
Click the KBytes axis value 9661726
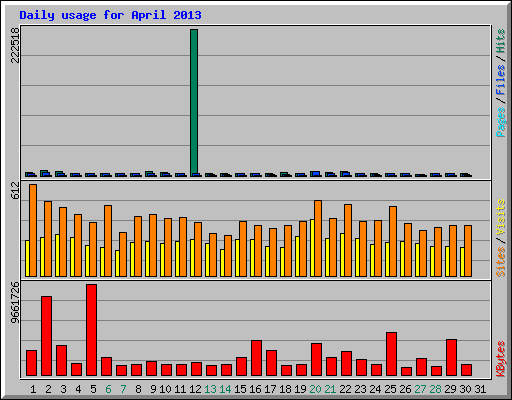click(x=15, y=303)
